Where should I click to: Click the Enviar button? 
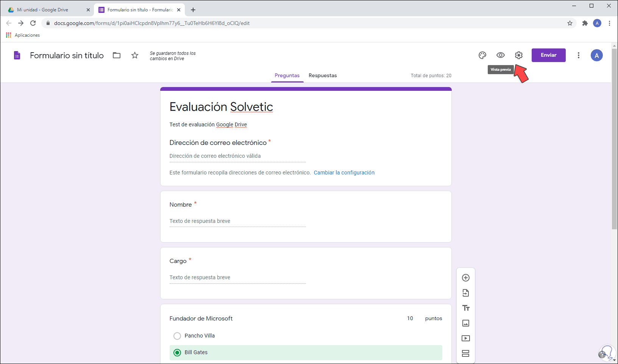[548, 55]
